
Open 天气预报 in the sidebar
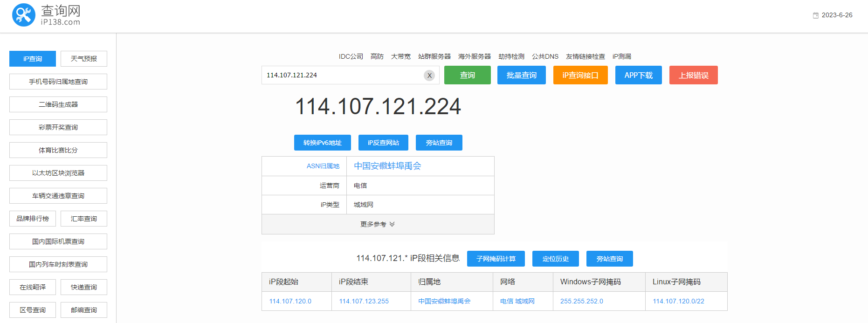pos(84,59)
